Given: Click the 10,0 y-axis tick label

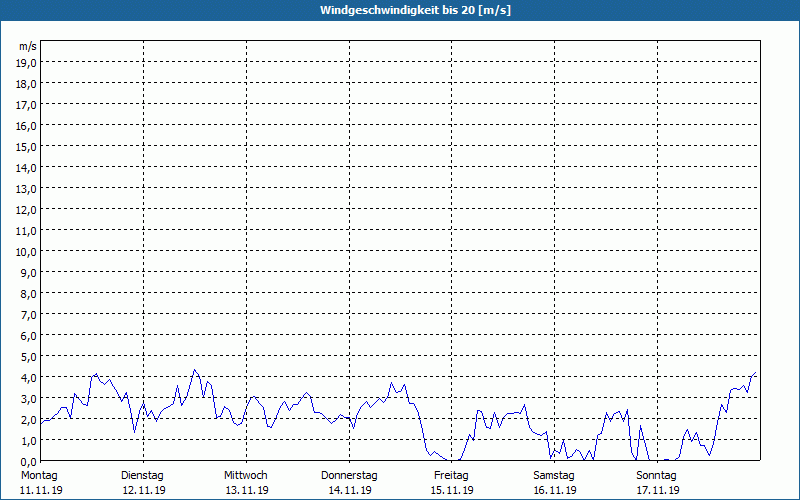Looking at the screenshot, I should point(27,252).
